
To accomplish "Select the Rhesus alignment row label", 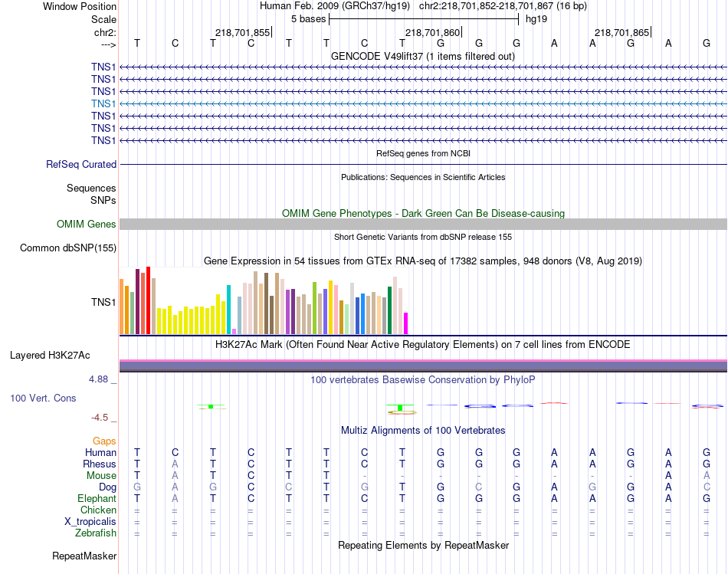I will coord(100,464).
